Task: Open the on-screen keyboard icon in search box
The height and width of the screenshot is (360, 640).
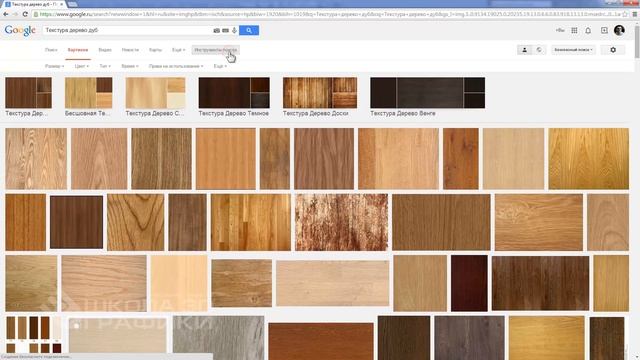Action: coord(225,31)
